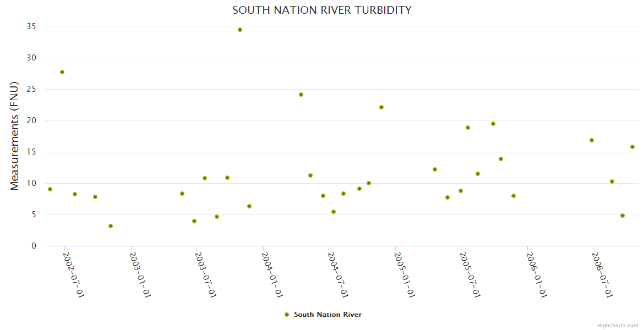Viewport: 644px width, 330px height.
Task: Select the data point near 28 FNU in 2002
Action: (x=62, y=72)
